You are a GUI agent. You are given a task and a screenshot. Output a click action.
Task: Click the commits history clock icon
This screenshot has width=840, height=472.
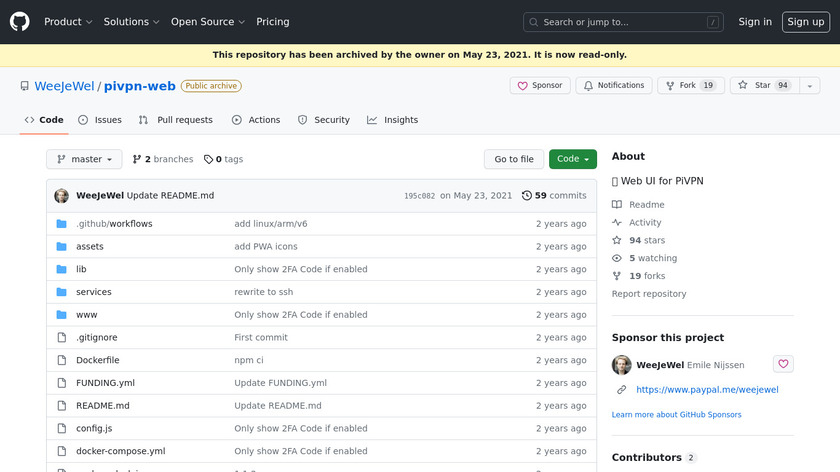click(x=527, y=196)
